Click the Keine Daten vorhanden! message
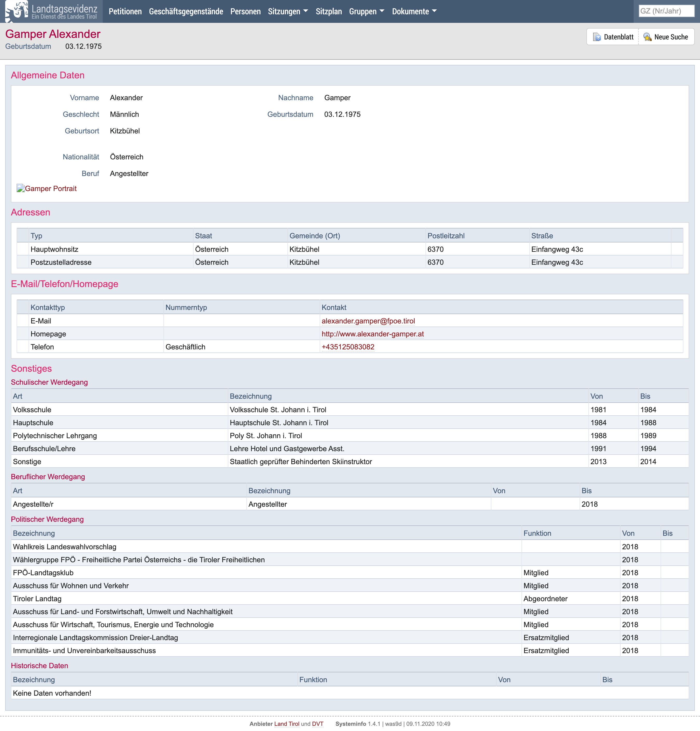 52,693
